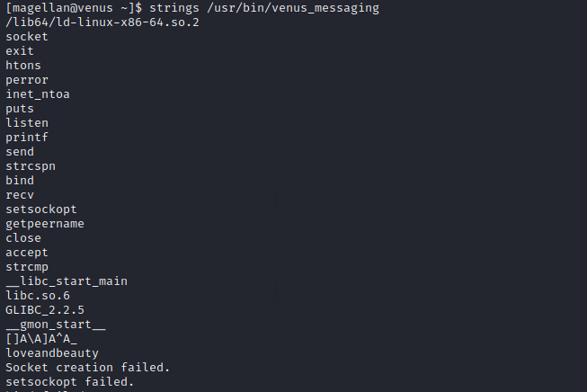The image size is (587, 392).
Task: Click the 'htons' output line
Action: pos(23,66)
